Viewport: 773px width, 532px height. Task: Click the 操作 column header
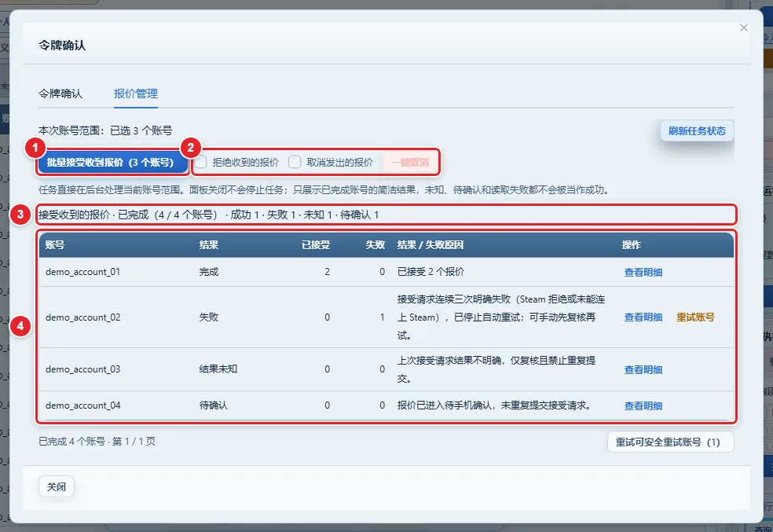click(x=632, y=245)
